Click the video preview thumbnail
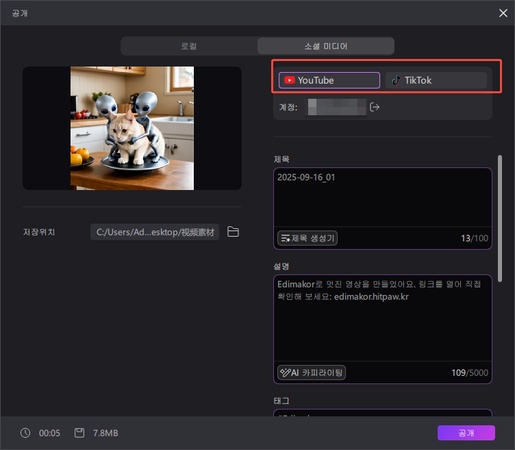Screen dimensions: 515x450 point(132,128)
